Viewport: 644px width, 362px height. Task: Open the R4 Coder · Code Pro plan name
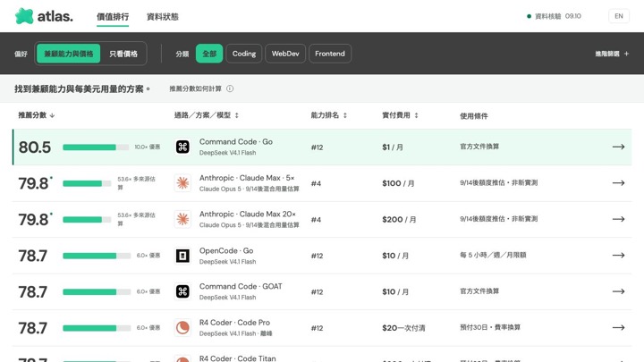pos(234,322)
